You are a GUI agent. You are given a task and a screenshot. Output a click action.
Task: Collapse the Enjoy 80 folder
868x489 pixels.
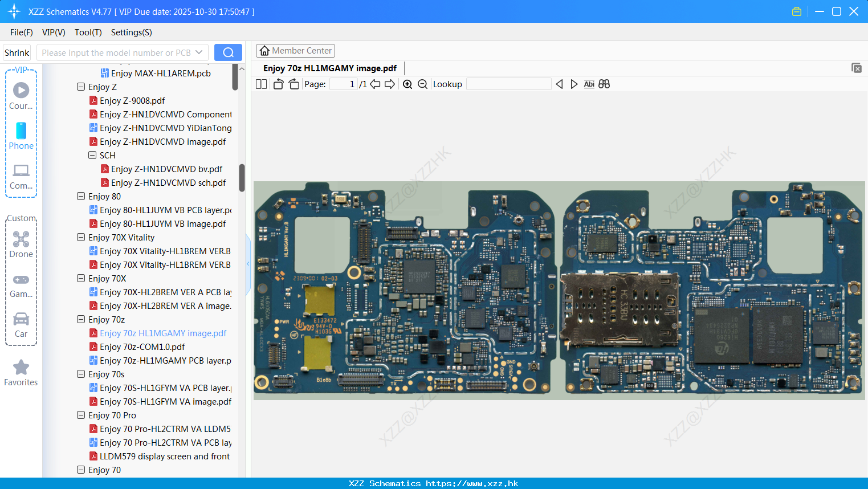click(81, 197)
